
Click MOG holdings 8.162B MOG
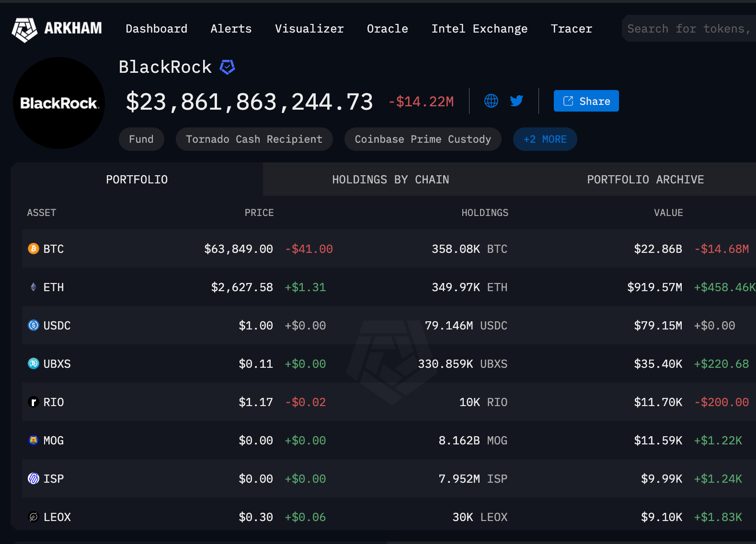(x=473, y=441)
